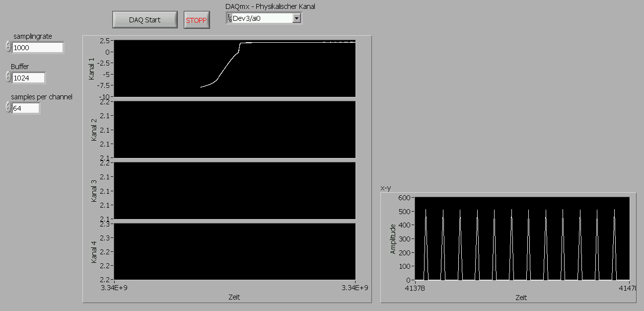
Task: Decrement the samplingrate with the down arrow
Action: point(8,50)
